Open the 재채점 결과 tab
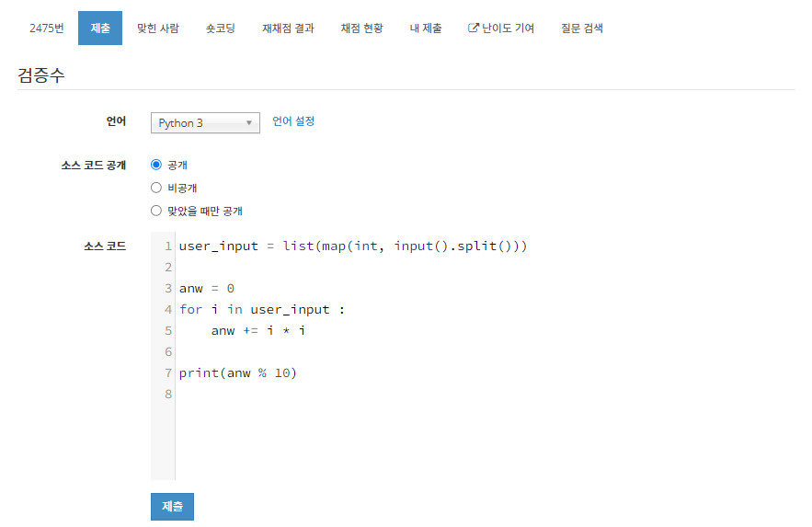Image resolution: width=812 pixels, height=527 pixels. click(x=288, y=28)
